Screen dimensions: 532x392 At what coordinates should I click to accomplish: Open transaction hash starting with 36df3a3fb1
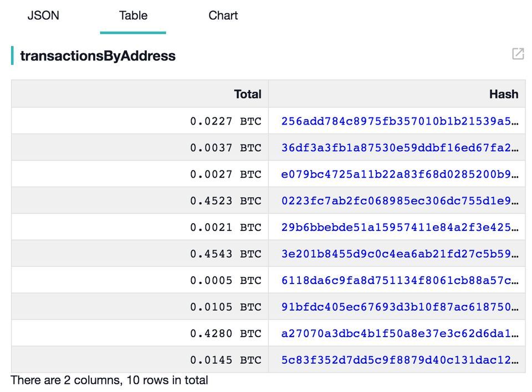[x=399, y=148]
